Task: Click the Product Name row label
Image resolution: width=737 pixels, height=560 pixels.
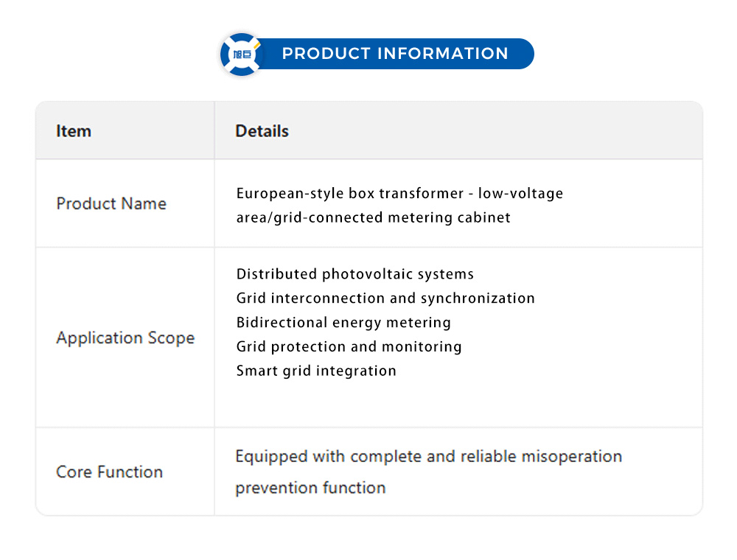Action: (111, 203)
